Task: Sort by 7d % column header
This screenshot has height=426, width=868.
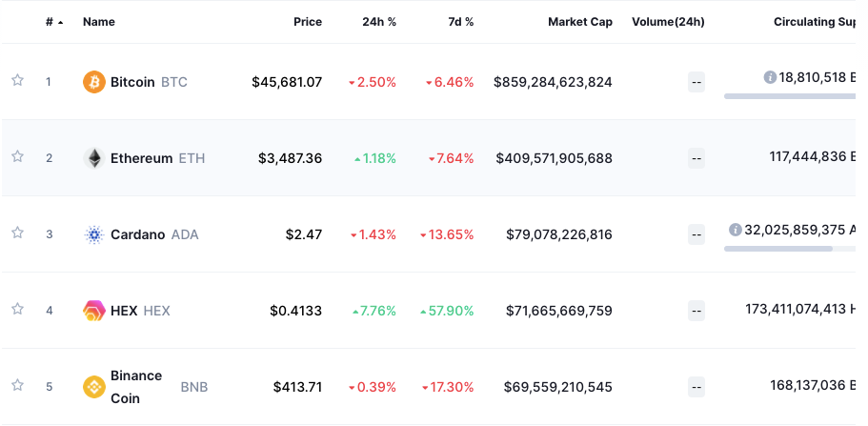Action: click(x=460, y=22)
